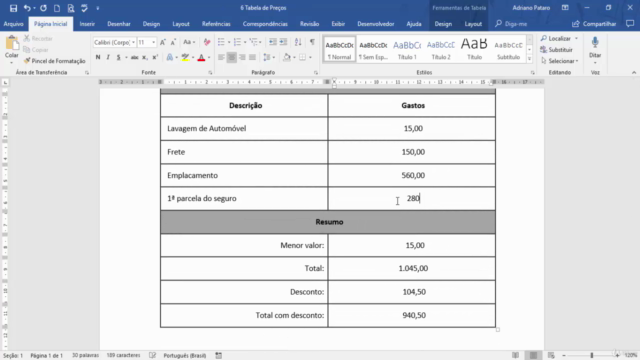Save the document with the floppy icon

(13, 8)
